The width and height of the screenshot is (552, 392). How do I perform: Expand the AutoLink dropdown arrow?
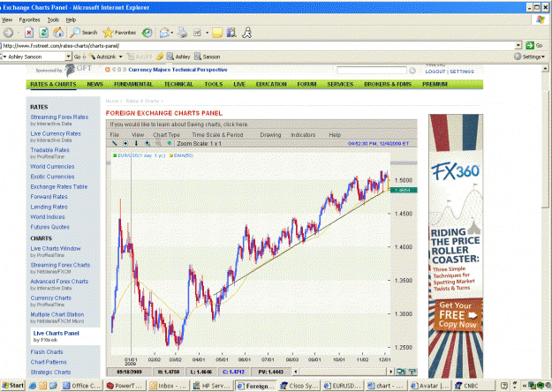coord(121,57)
